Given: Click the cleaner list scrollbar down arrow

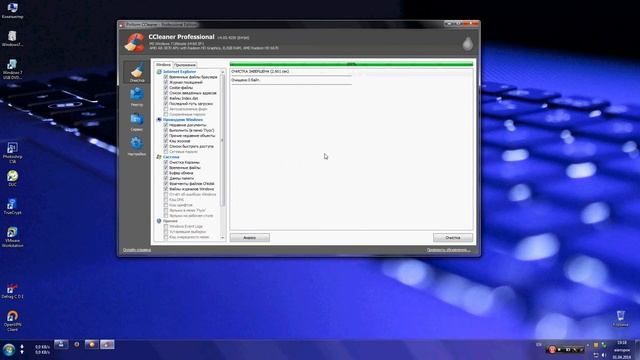Looking at the screenshot, I should coord(222,238).
